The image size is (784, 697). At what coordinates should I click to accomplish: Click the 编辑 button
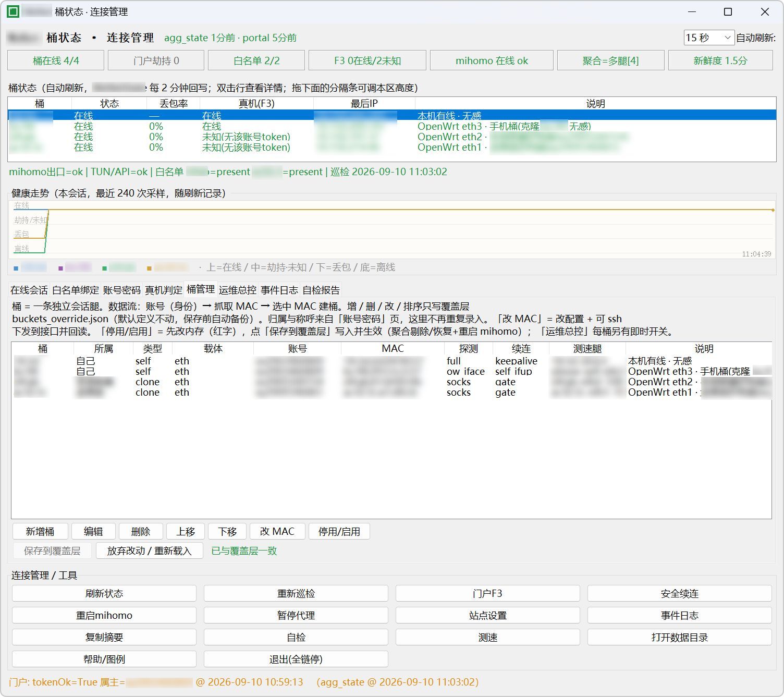click(x=93, y=531)
